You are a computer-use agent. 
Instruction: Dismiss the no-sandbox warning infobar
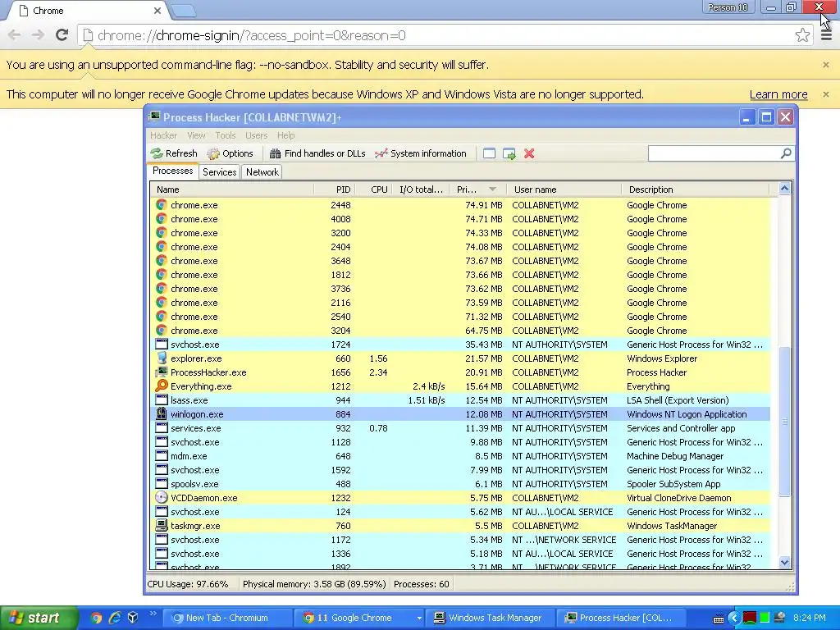tap(826, 65)
